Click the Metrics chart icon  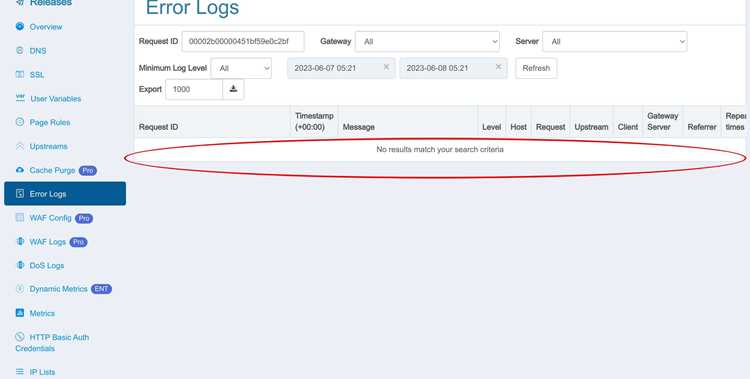click(20, 313)
